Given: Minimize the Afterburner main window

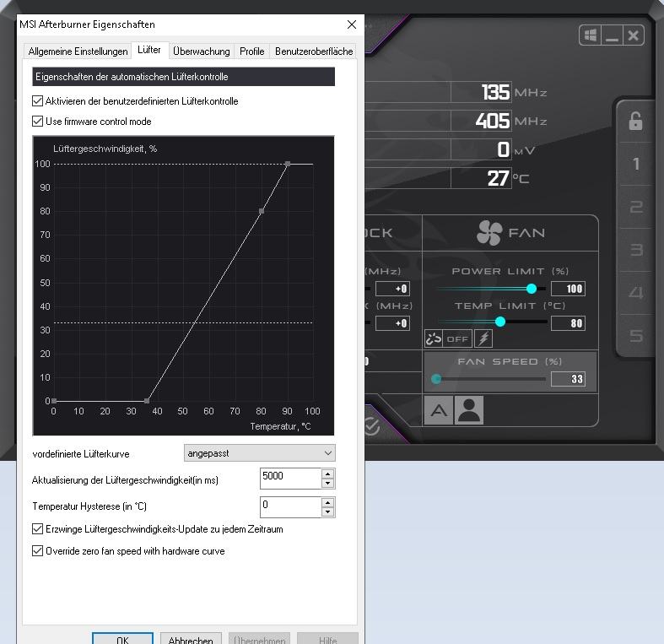Looking at the screenshot, I should 612,35.
